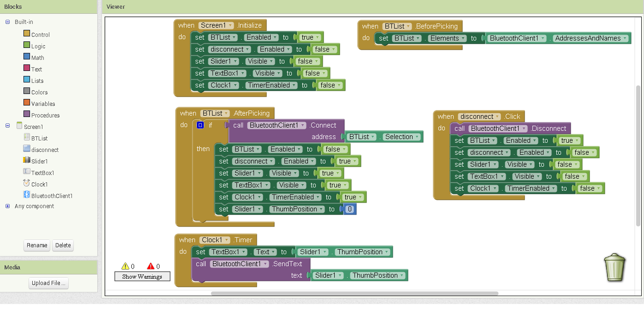644x332 pixels.
Task: Open TextBox1 dropdown in Timer block
Action: pyautogui.click(x=229, y=252)
